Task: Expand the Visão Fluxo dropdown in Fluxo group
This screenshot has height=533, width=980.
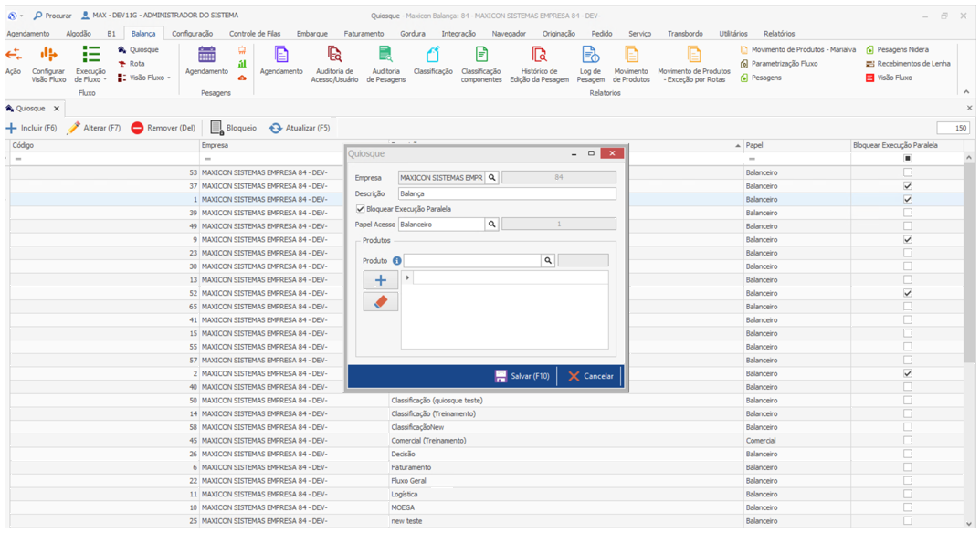Action: [x=169, y=78]
